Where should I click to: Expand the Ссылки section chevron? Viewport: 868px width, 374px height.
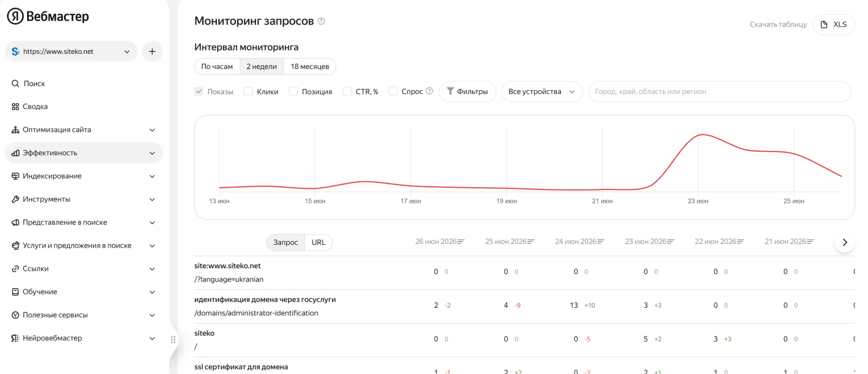(152, 269)
